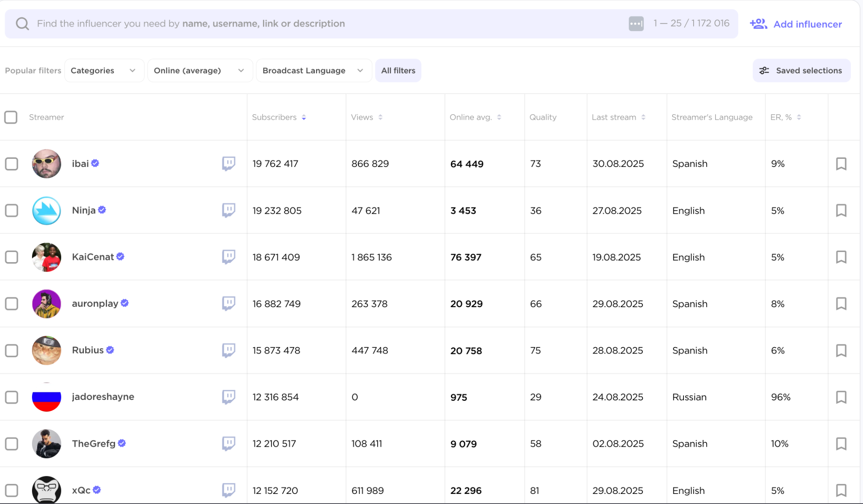863x504 pixels.
Task: Toggle the select-all streamers checkbox
Action: pos(11,117)
